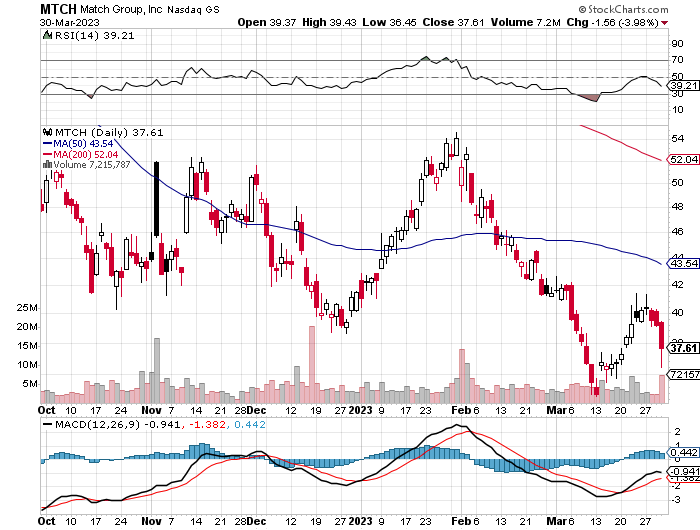
Task: Click the green RSI indicator triangle icon
Action: [47, 35]
